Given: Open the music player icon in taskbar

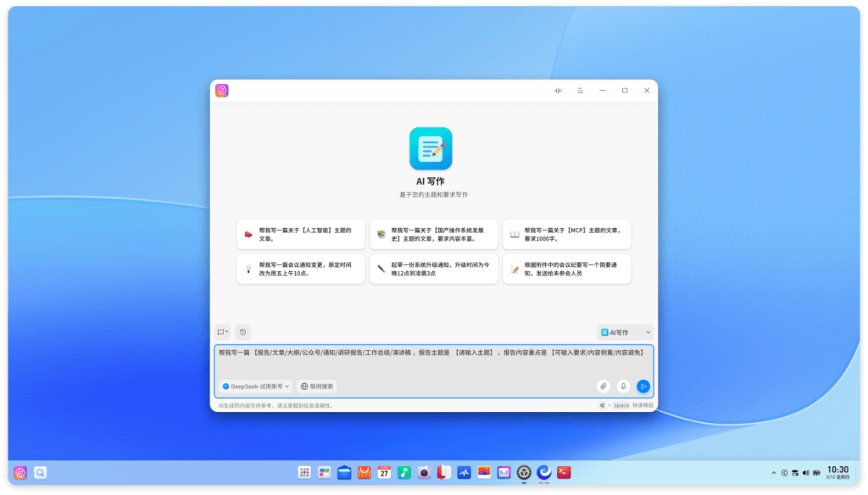Looking at the screenshot, I should (404, 472).
